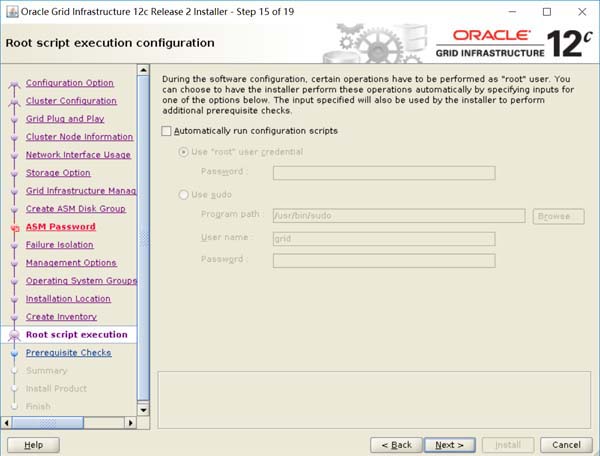Click the Root script execution step marker icon
600x456 pixels.
point(15,335)
